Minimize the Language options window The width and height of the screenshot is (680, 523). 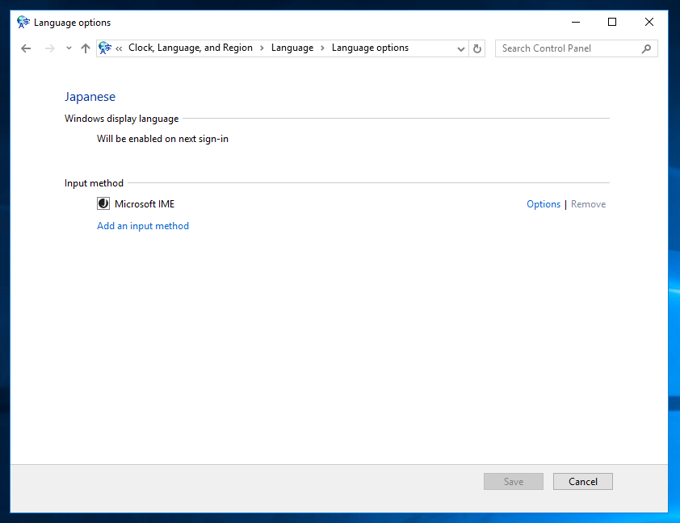tap(575, 22)
